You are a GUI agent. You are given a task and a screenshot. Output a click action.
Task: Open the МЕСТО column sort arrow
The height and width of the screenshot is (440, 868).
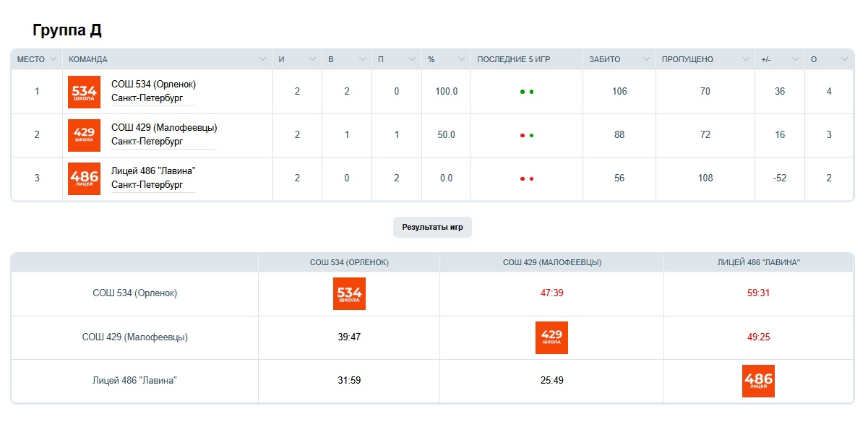(53, 59)
